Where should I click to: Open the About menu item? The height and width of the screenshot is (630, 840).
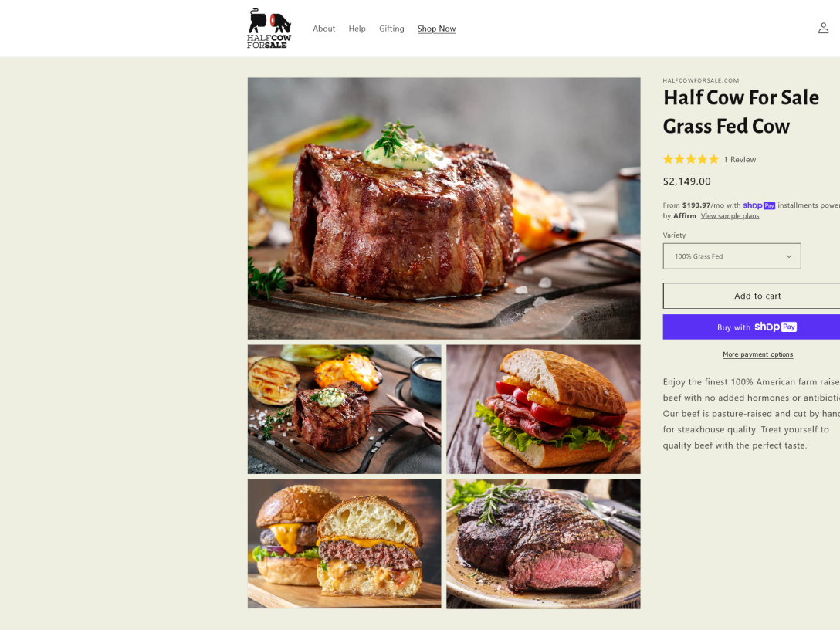[323, 29]
